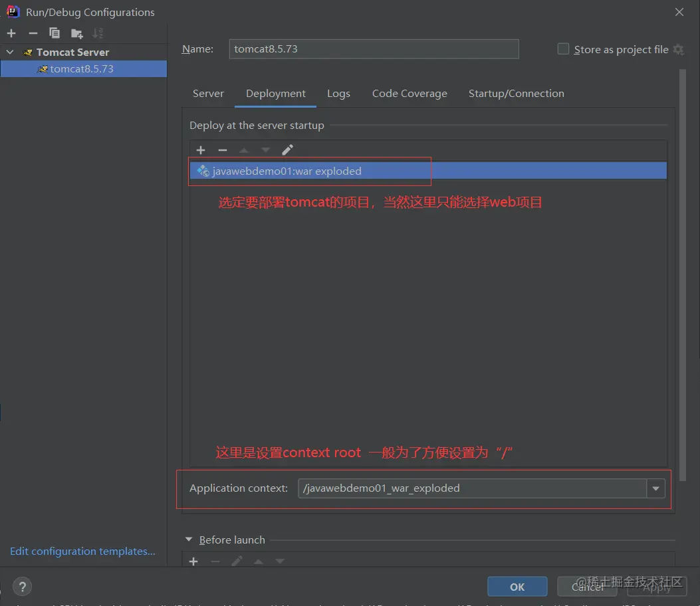Screen dimensions: 700x606
Task: Open Store as project file gear settings
Action: tap(679, 50)
